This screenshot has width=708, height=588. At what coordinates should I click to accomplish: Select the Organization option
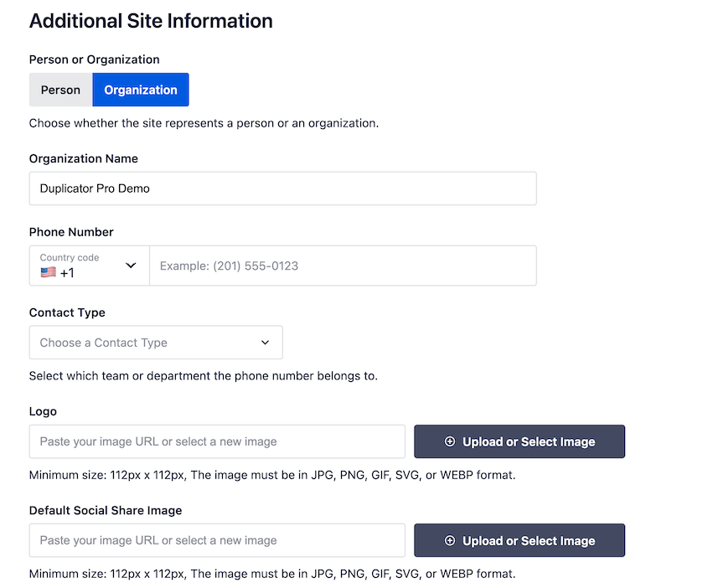click(x=141, y=90)
